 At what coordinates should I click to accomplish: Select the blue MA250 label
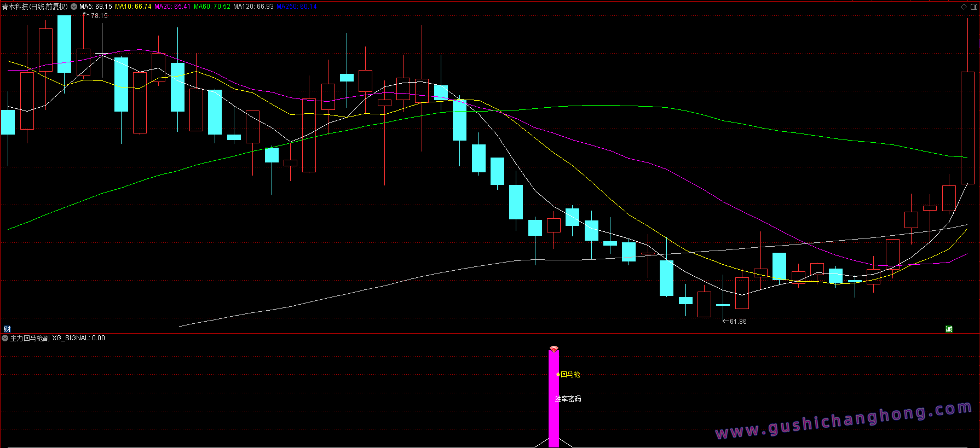[296, 7]
